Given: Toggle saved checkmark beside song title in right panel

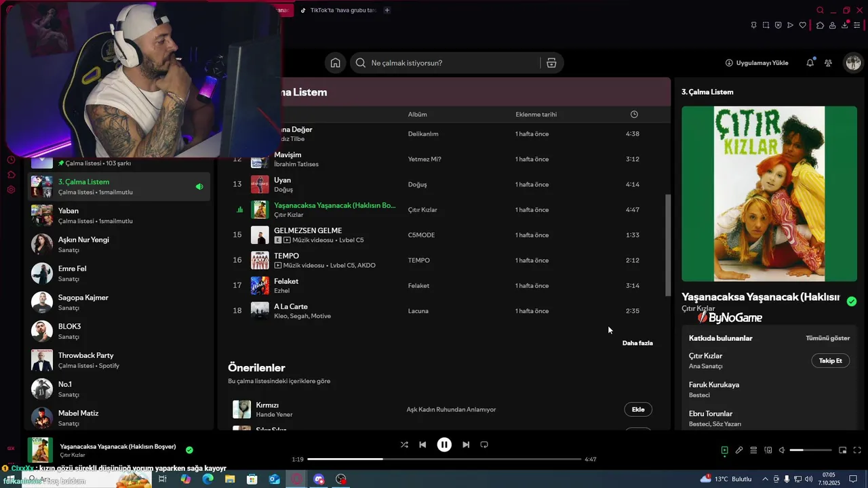Looking at the screenshot, I should [852, 301].
